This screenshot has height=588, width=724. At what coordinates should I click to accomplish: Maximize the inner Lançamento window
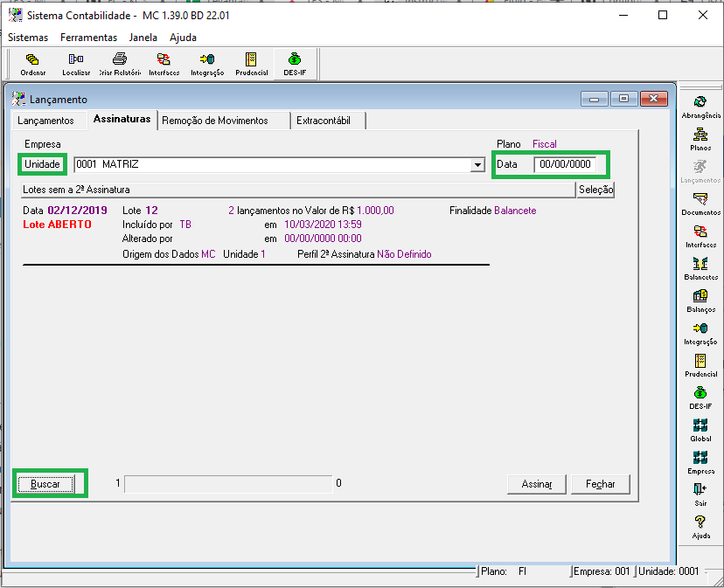pyautogui.click(x=623, y=99)
